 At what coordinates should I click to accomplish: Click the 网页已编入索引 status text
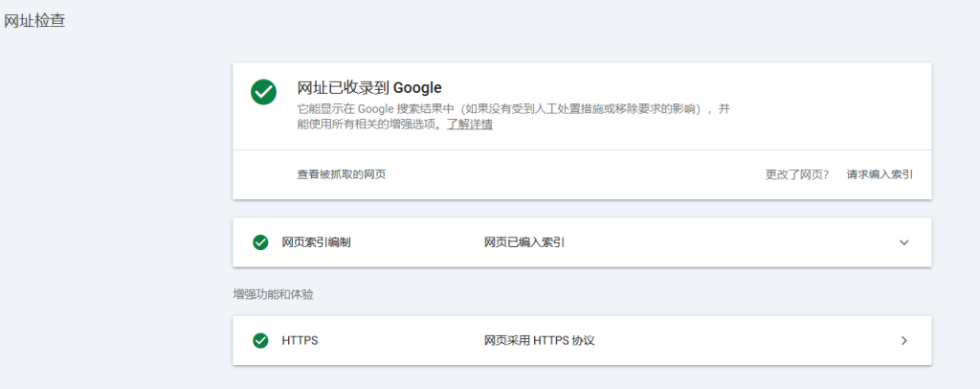pyautogui.click(x=523, y=242)
